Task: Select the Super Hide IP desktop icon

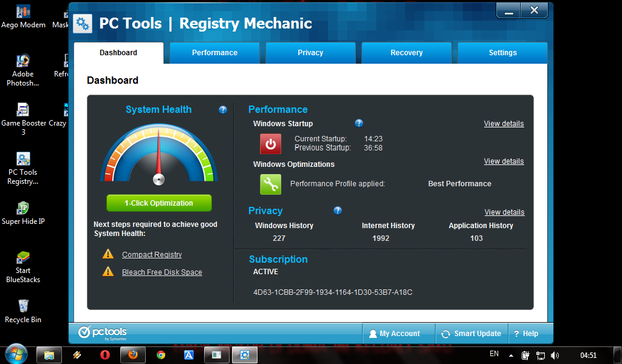Action: click(23, 213)
